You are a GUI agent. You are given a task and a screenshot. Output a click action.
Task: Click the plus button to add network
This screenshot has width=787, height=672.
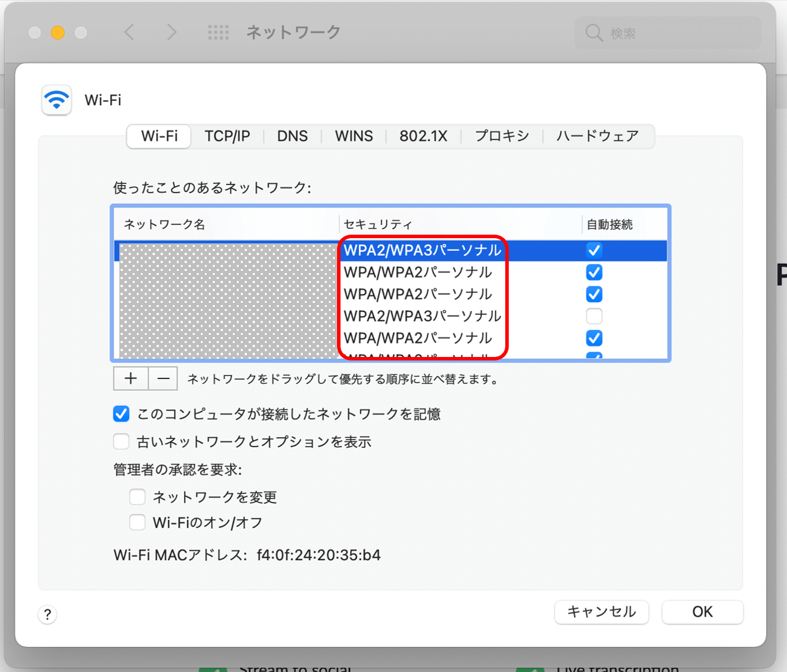point(131,379)
